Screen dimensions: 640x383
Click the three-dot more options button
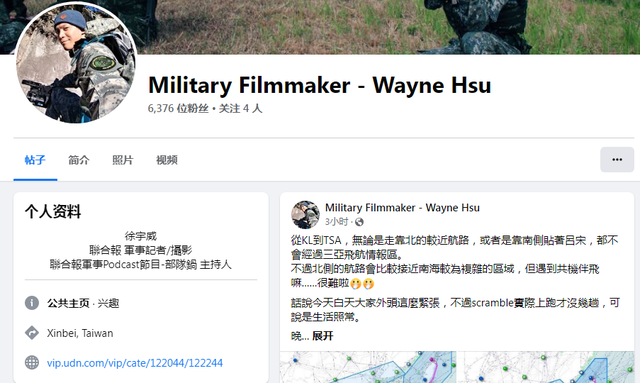(x=617, y=160)
